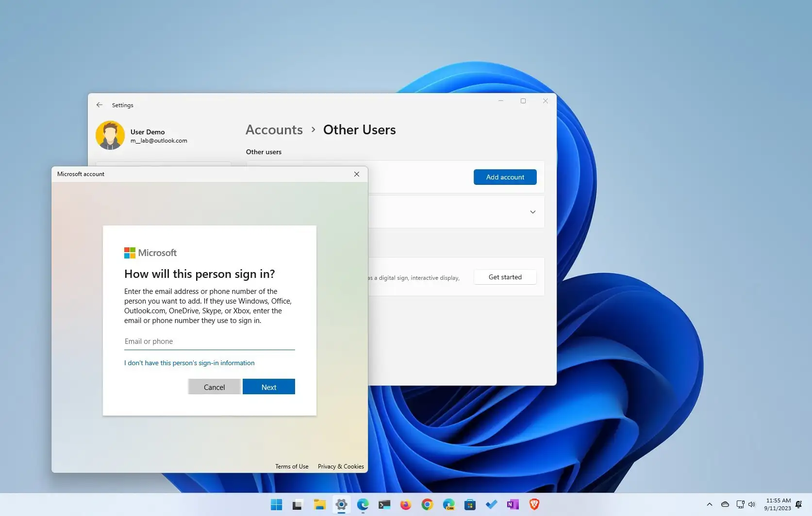Show hidden icons via the tray chevron

709,504
